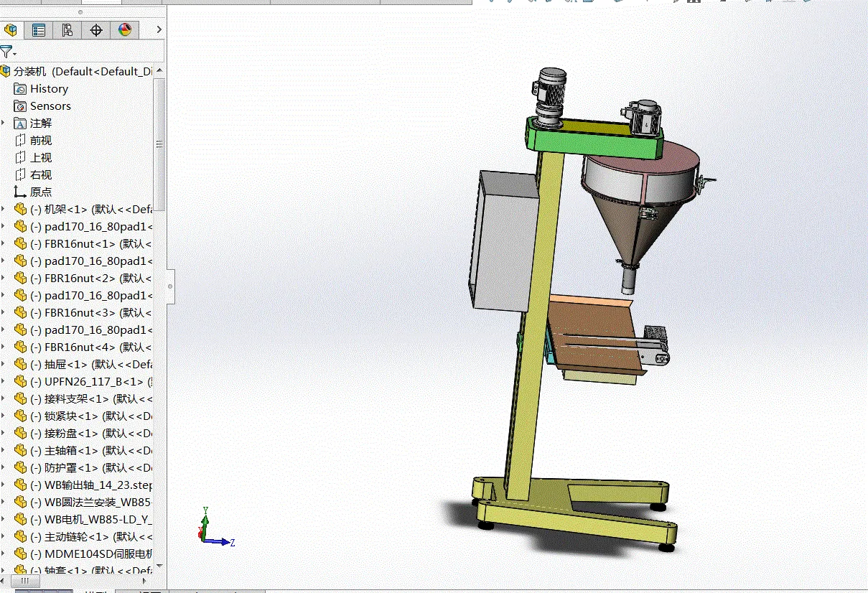868x593 pixels.
Task: Select the 原点 text label
Action: point(41,192)
